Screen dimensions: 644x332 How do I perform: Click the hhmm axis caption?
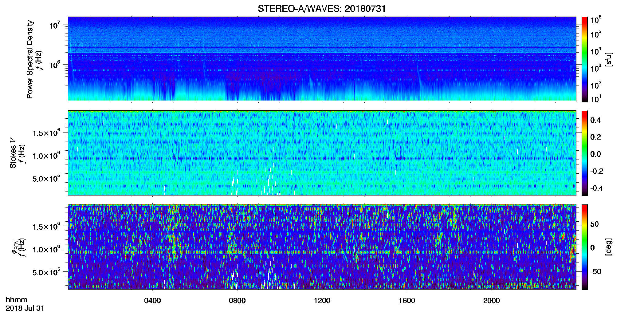[x=17, y=300]
